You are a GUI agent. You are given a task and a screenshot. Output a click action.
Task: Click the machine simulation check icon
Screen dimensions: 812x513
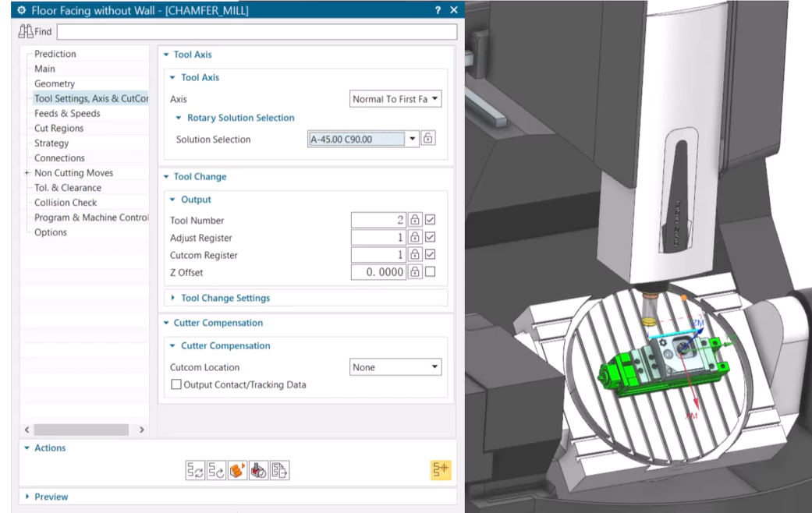coord(258,470)
